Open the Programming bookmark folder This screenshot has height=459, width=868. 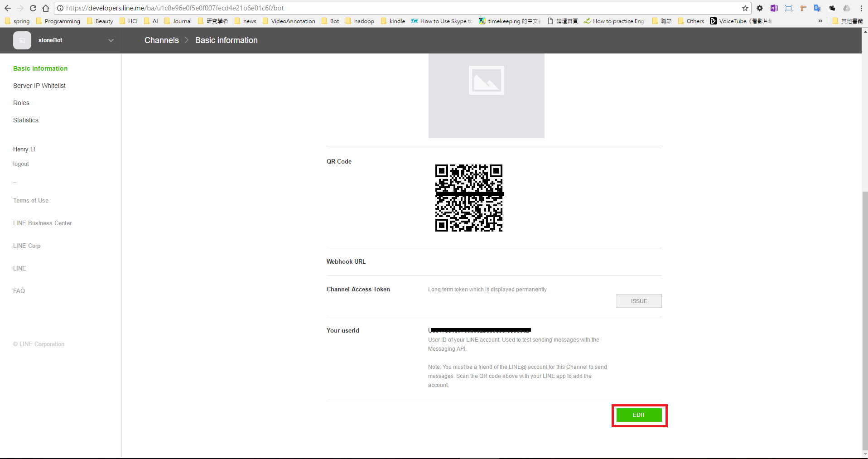[x=58, y=21]
